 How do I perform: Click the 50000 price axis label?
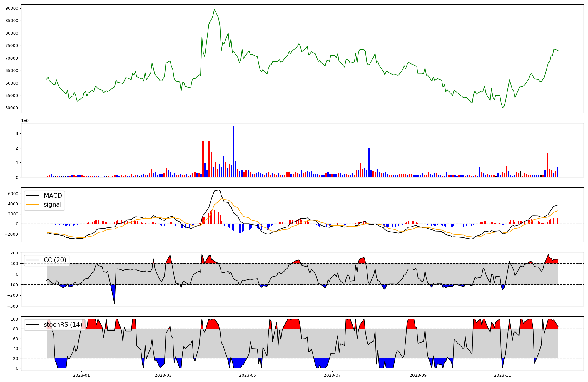[12, 108]
